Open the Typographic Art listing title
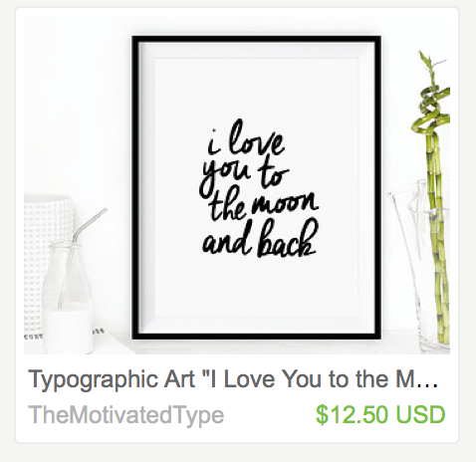This screenshot has width=476, height=462. pos(233,379)
